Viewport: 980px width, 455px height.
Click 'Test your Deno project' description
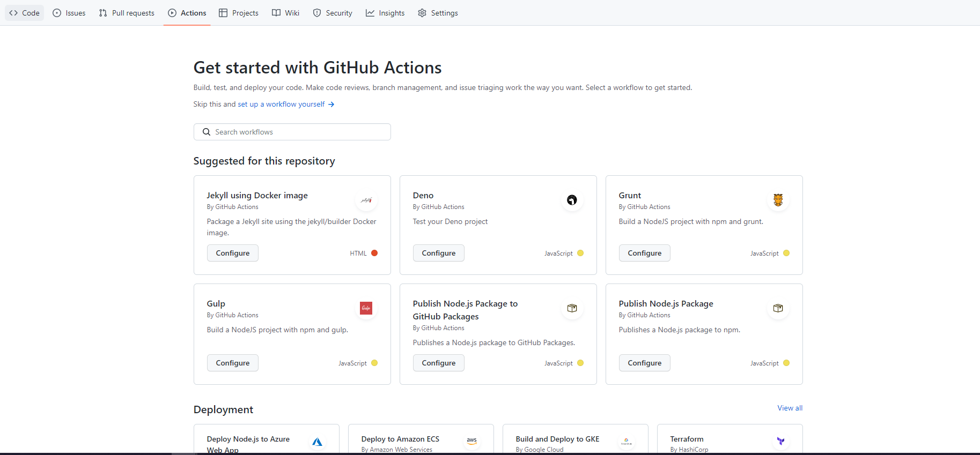(450, 221)
